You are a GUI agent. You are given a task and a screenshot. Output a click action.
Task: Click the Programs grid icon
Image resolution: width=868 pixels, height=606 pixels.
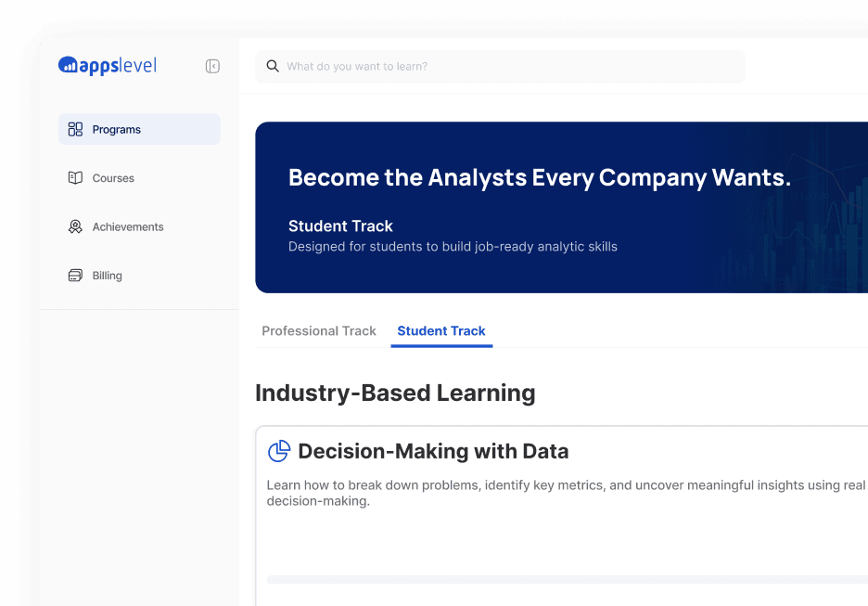76,130
